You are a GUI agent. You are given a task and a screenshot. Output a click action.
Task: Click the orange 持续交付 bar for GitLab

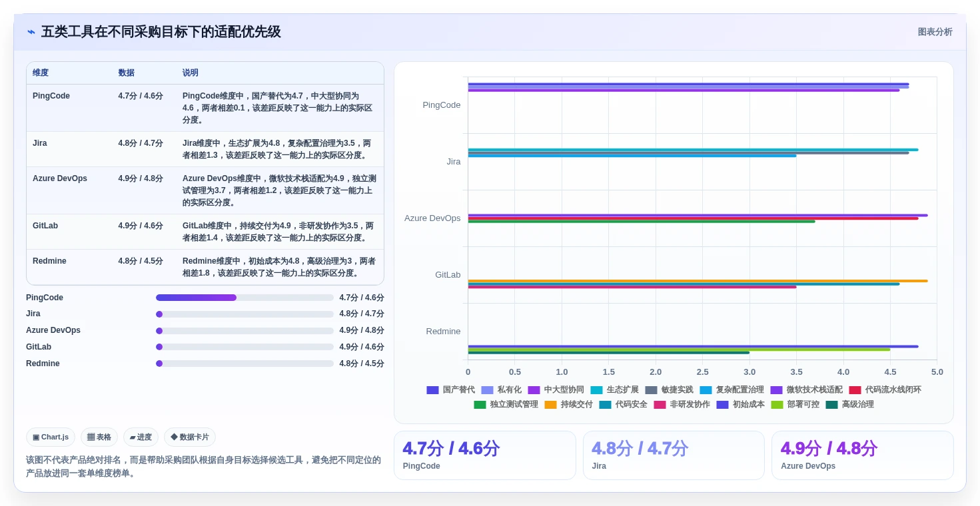698,281
